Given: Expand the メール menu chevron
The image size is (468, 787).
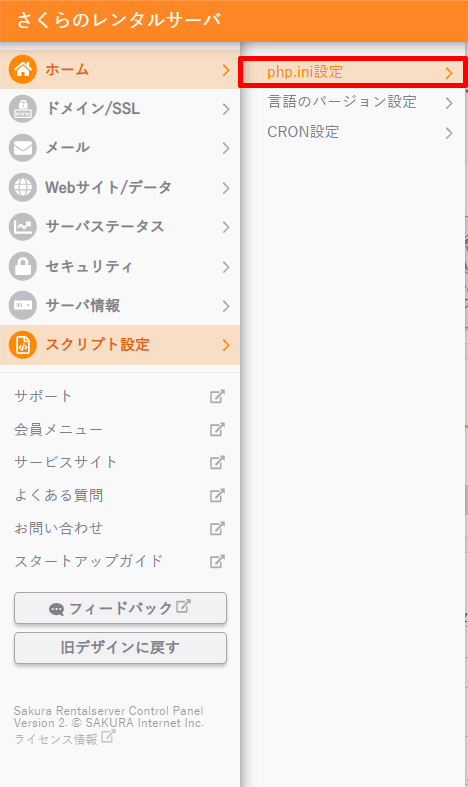Looking at the screenshot, I should click(226, 148).
